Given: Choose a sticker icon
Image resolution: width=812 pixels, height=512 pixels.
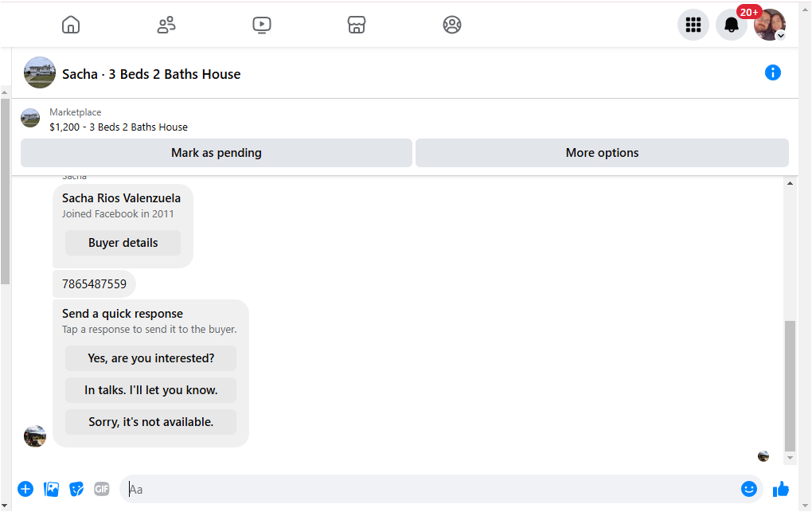Looking at the screenshot, I should tap(76, 489).
